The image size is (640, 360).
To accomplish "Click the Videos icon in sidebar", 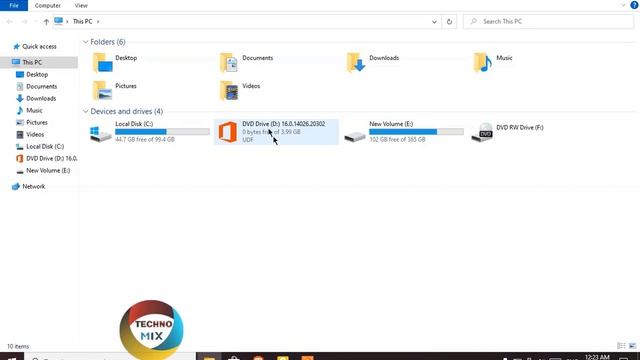I will [20, 134].
